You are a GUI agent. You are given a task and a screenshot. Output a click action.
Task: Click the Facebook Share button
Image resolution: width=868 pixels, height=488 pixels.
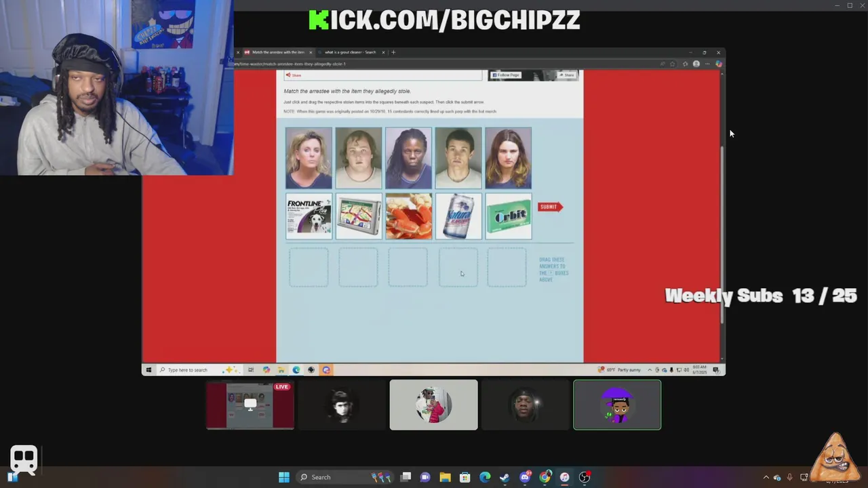(567, 75)
